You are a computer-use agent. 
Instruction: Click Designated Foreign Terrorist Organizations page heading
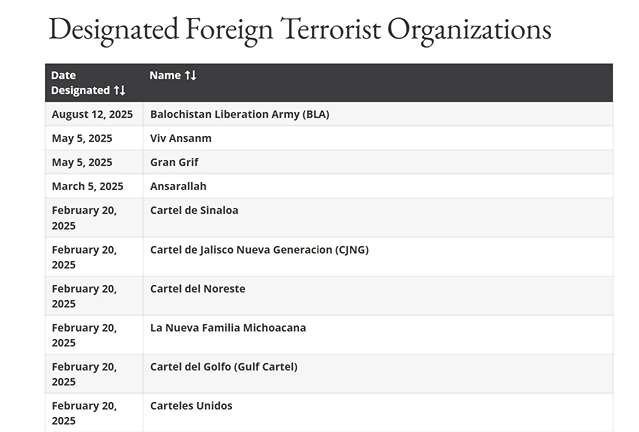(300, 29)
